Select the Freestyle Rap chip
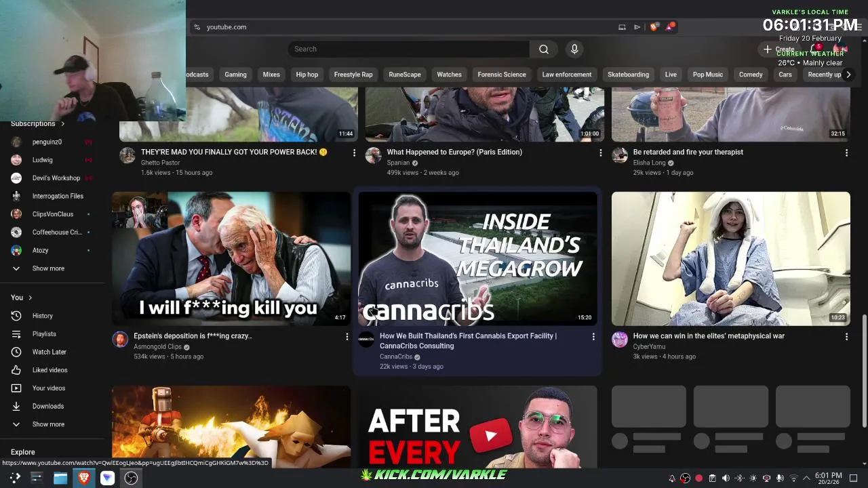The height and width of the screenshot is (488, 868). click(353, 75)
